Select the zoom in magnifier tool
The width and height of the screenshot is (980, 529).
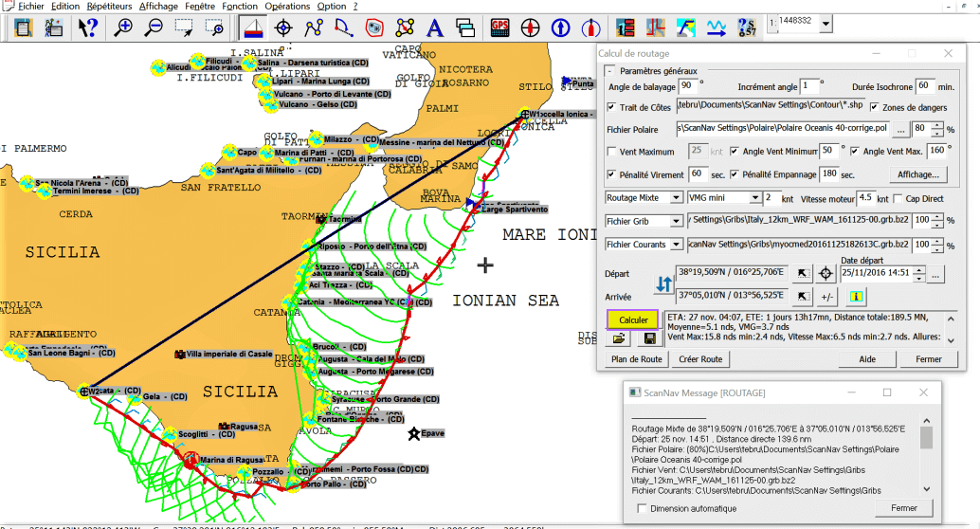coord(123,27)
